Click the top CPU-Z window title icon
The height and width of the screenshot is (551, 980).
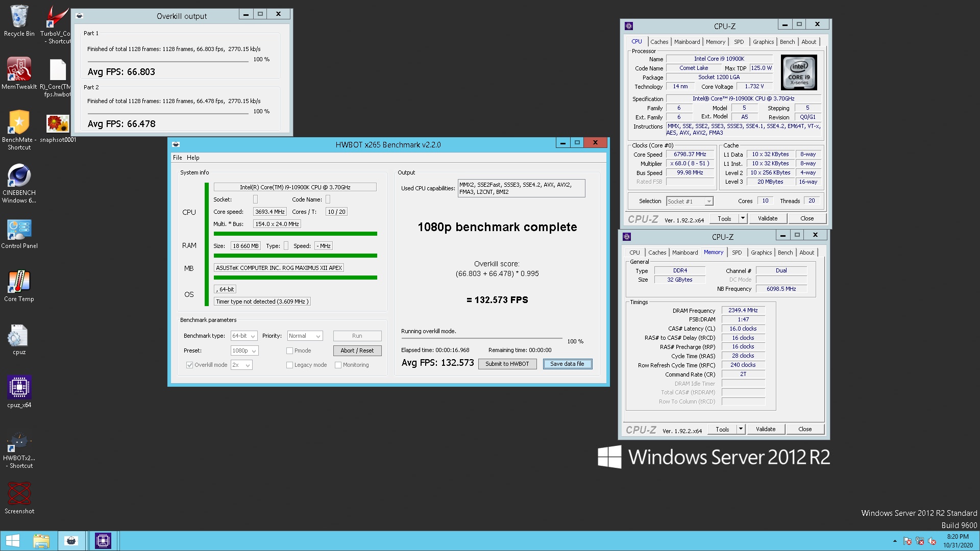coord(629,26)
